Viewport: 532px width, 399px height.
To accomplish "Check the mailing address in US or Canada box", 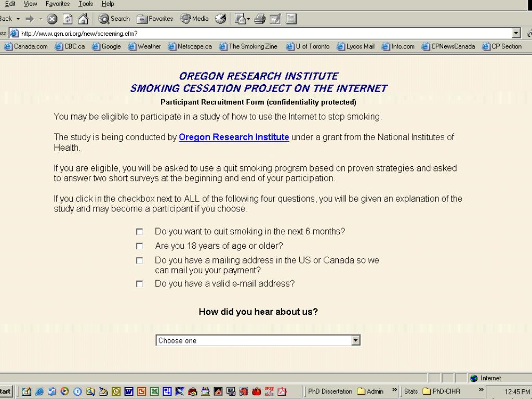I will pyautogui.click(x=139, y=261).
